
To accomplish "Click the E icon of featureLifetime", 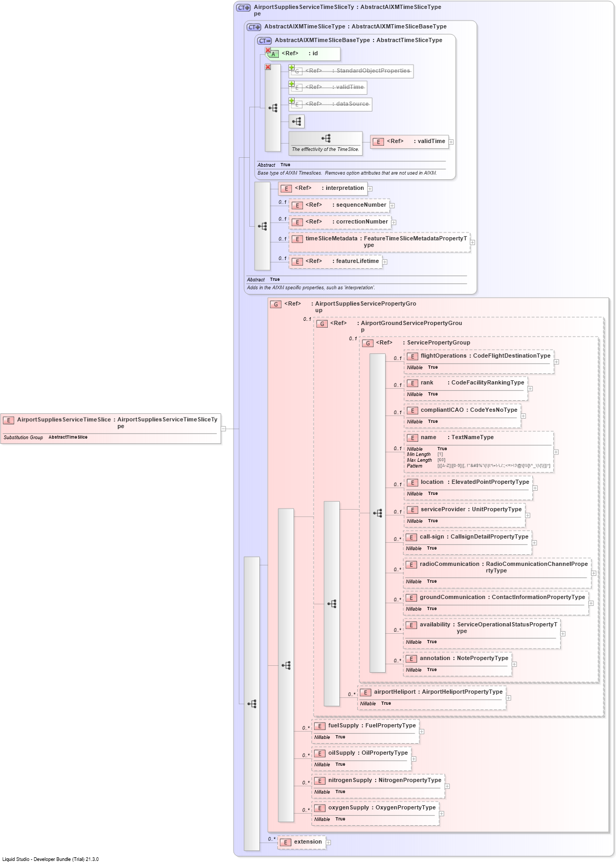I will click(x=297, y=261).
